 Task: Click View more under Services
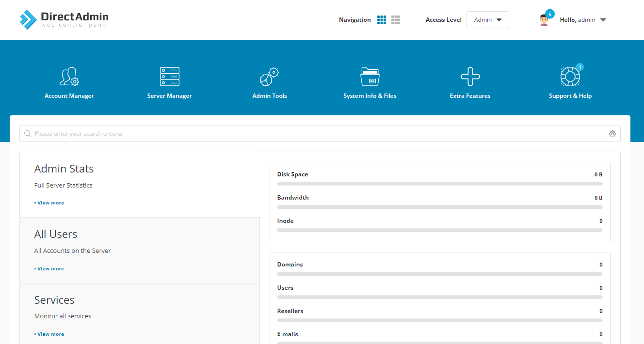pyautogui.click(x=50, y=334)
